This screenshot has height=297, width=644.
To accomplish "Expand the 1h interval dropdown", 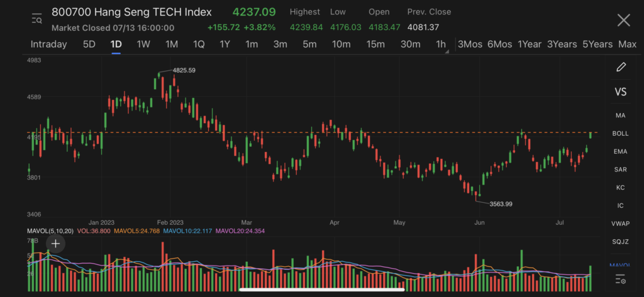I will click(442, 45).
